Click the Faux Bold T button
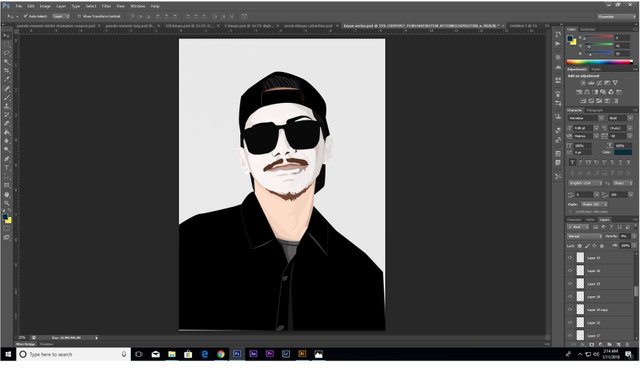640x378 pixels. click(572, 162)
